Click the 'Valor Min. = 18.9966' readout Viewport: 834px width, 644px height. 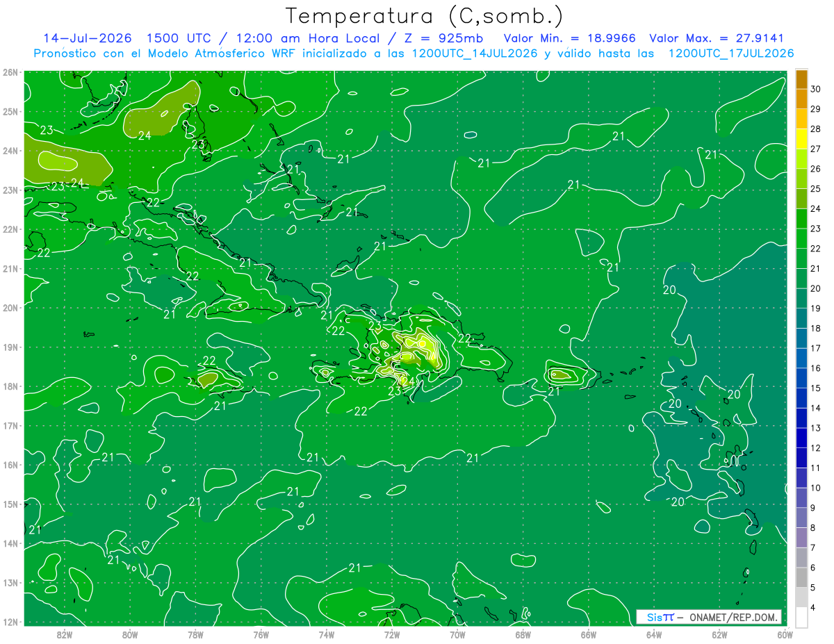[x=571, y=38]
